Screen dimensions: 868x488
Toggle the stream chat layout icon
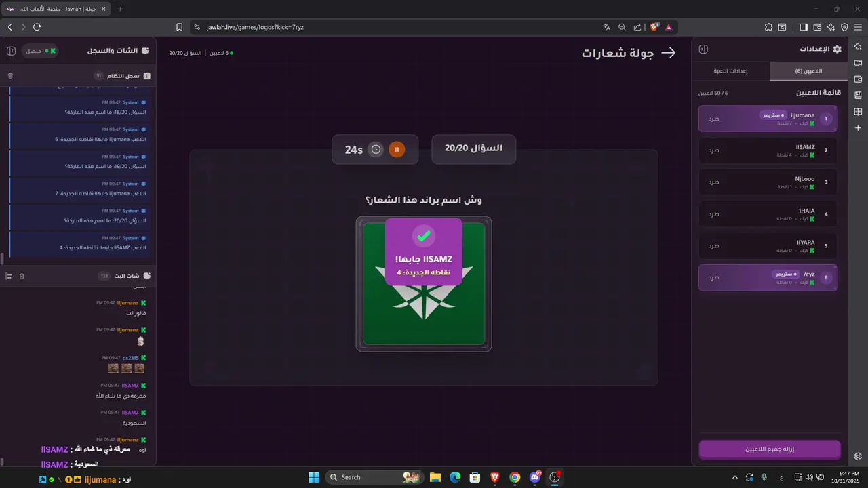[x=9, y=276]
